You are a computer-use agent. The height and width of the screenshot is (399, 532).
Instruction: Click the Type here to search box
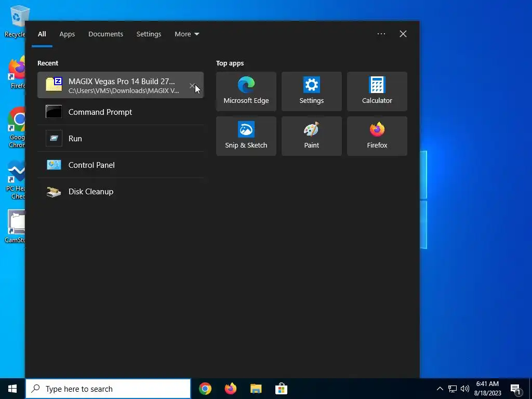(x=108, y=389)
